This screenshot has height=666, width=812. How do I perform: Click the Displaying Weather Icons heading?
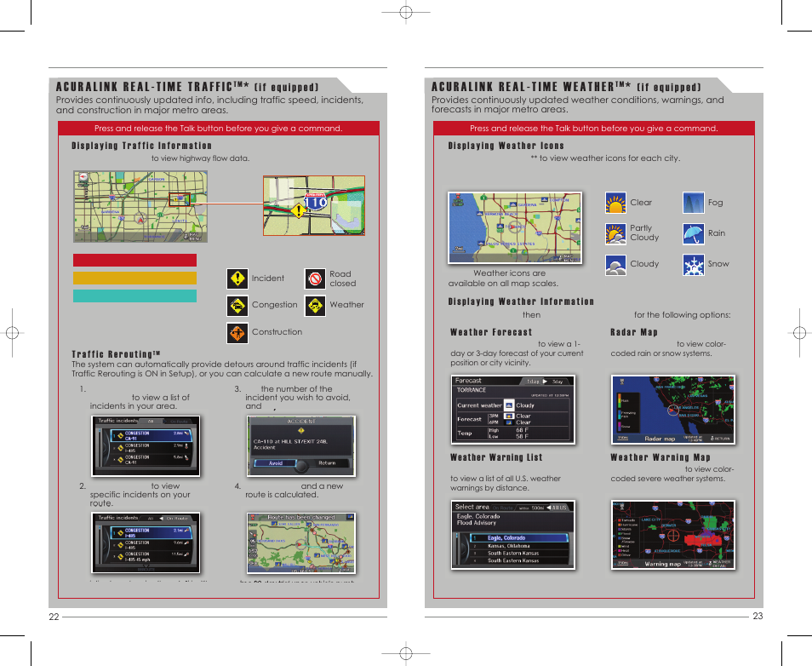pyautogui.click(x=506, y=146)
